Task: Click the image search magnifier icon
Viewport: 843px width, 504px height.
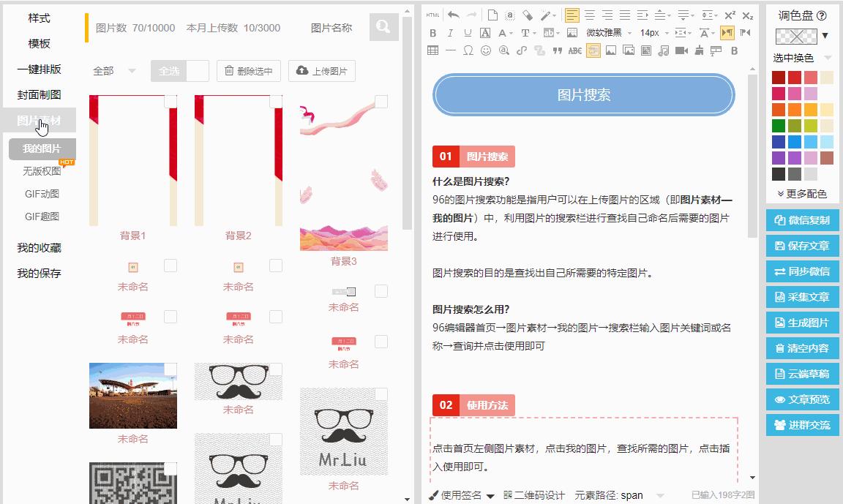Action: [384, 28]
